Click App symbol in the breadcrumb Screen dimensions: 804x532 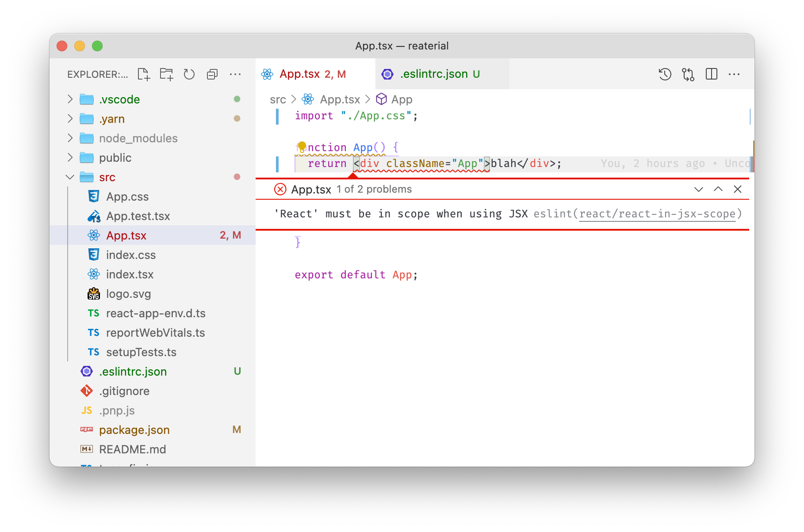tap(402, 99)
